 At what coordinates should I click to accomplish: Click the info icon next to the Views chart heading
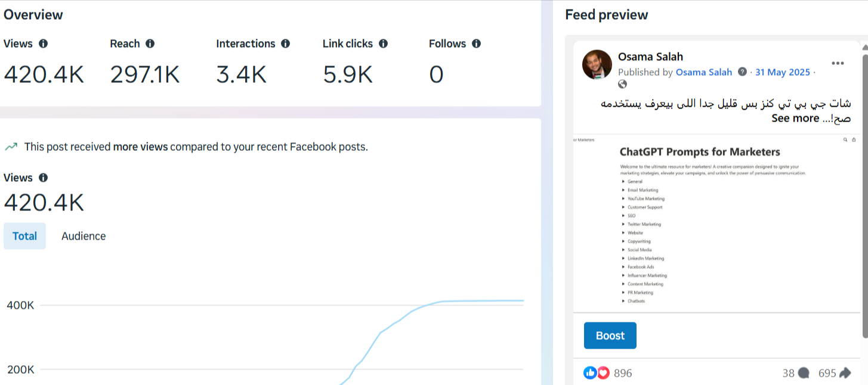tap(43, 178)
